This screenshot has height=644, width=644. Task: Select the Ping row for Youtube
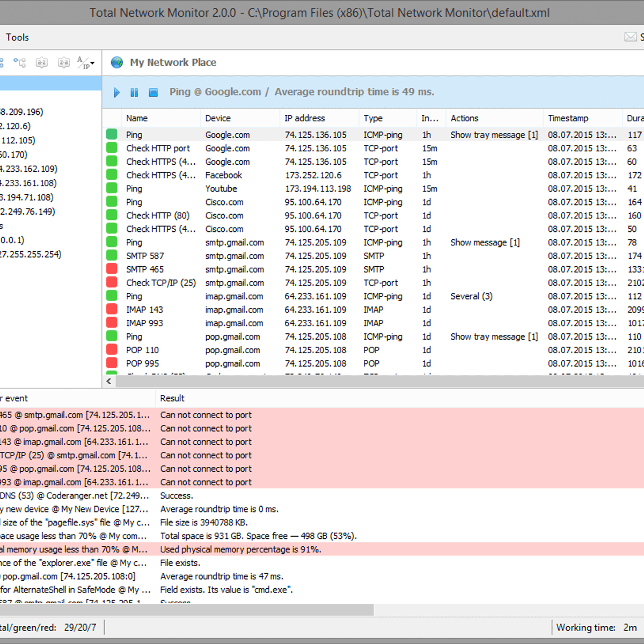[x=374, y=188]
